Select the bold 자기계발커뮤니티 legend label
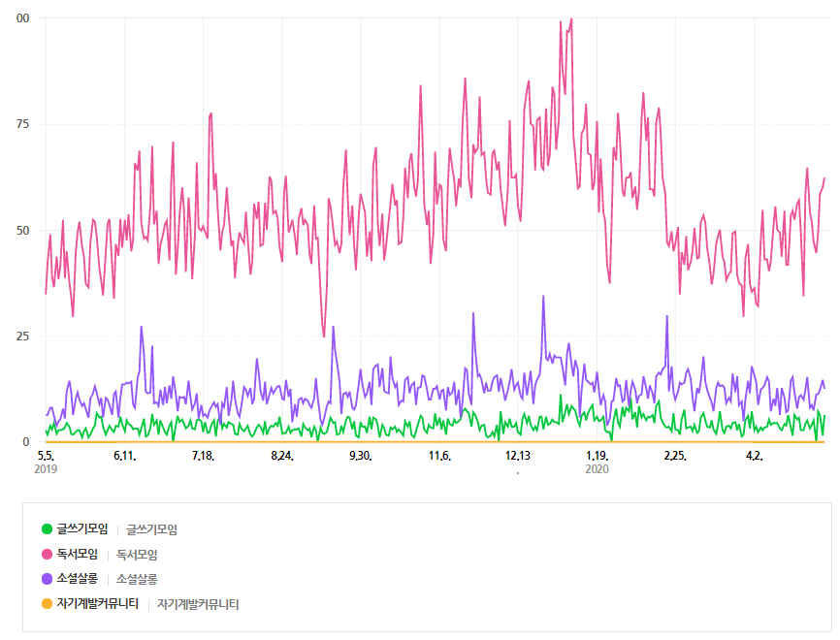The image size is (840, 640). coord(98,603)
